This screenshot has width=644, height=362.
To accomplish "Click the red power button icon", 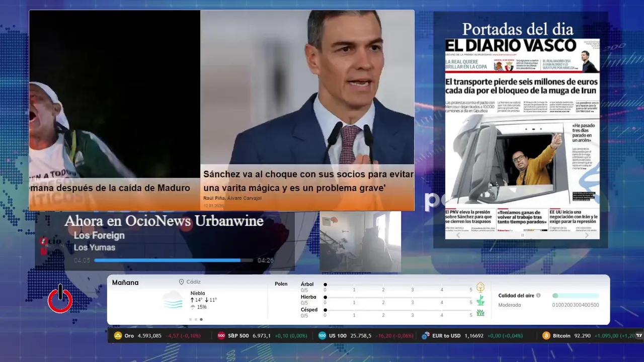I will point(60,299).
